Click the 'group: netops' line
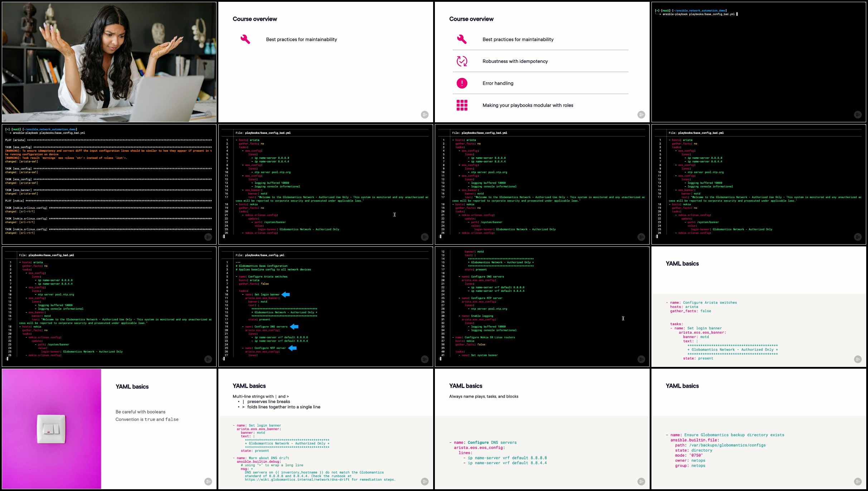The width and height of the screenshot is (868, 491). click(x=690, y=466)
